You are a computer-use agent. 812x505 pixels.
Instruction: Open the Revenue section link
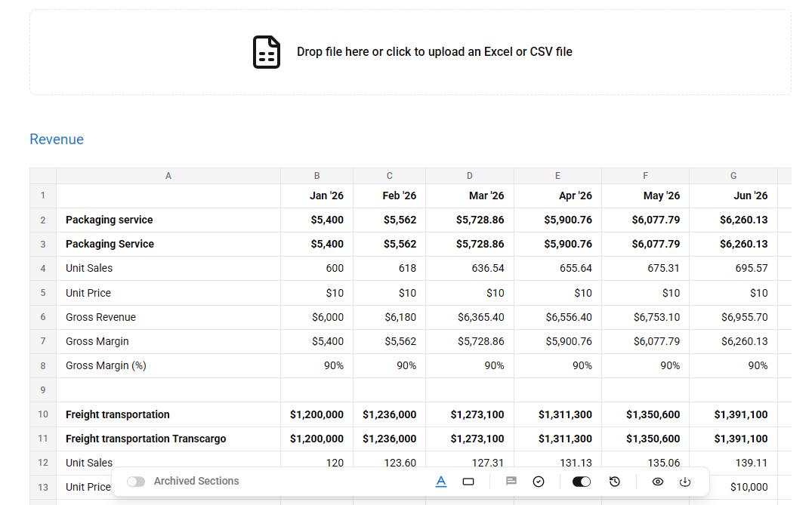tap(57, 139)
